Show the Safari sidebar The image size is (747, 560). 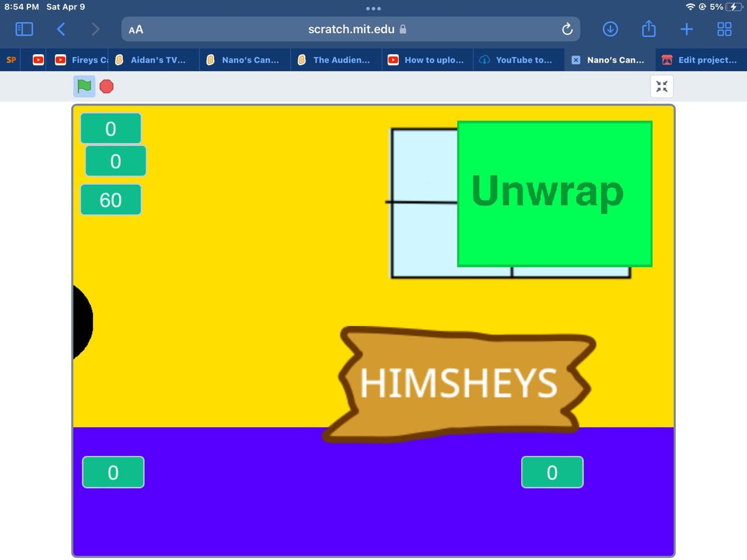tap(24, 29)
